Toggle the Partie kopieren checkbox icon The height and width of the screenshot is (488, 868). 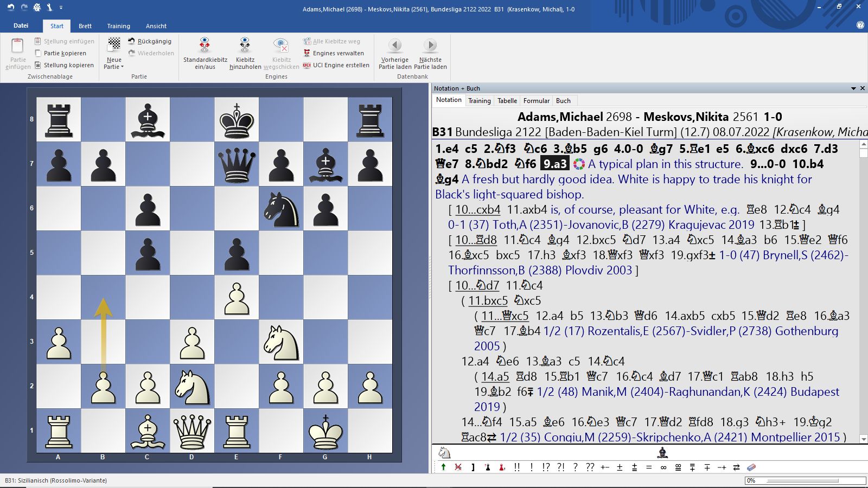tap(38, 53)
